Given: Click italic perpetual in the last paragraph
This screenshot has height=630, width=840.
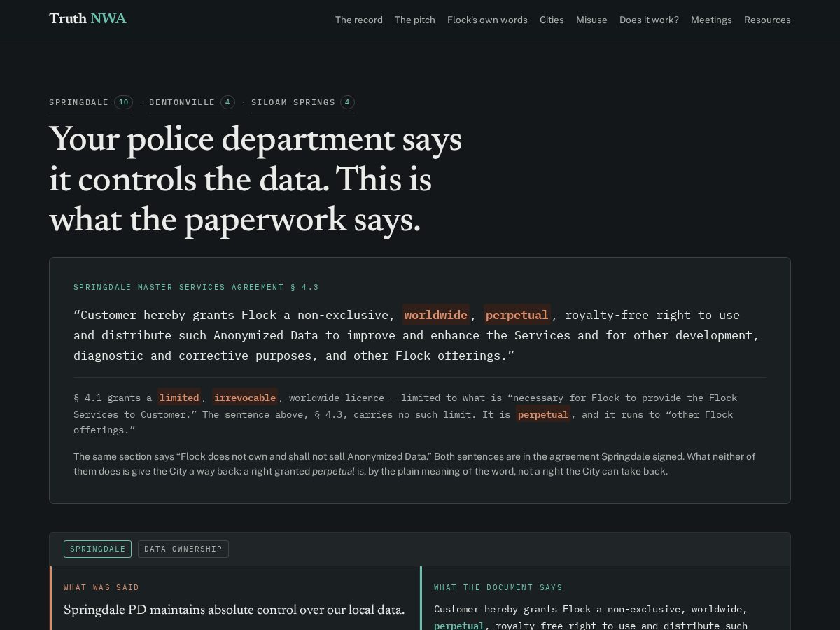Looking at the screenshot, I should 333,471.
